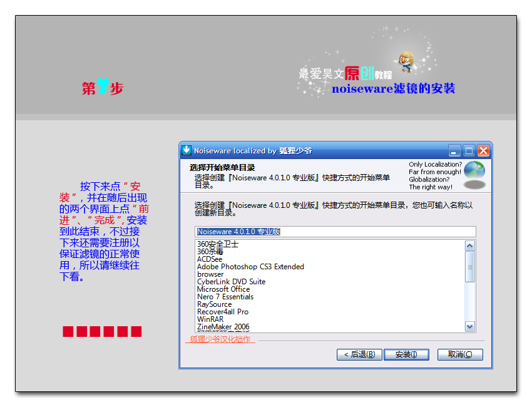The width and height of the screenshot is (532, 407).
Task: Maximize the Noiseware installer window
Action: (x=469, y=150)
